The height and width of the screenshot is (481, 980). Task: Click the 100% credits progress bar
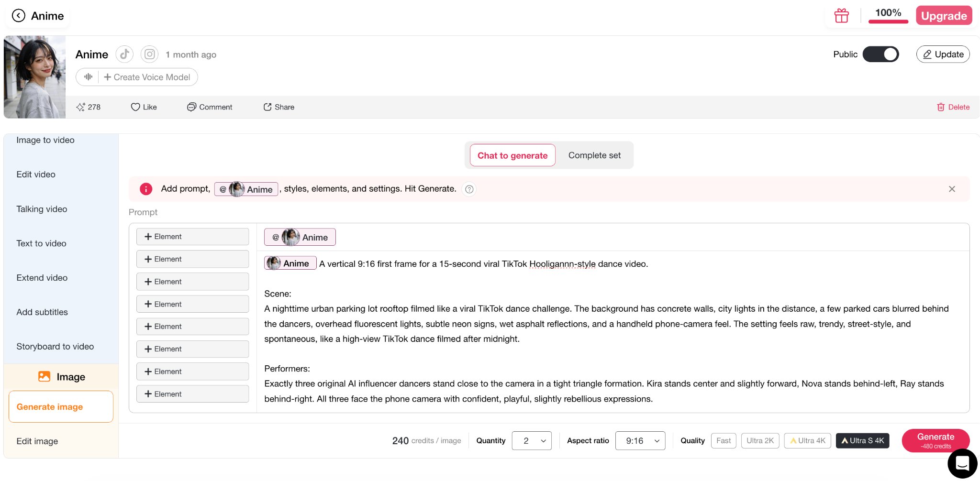click(888, 21)
